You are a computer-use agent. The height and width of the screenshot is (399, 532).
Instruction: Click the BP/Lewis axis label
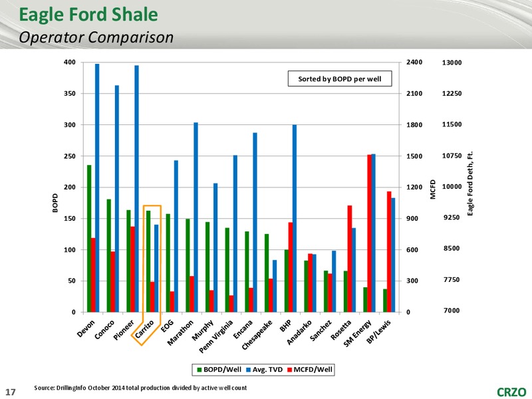point(378,331)
